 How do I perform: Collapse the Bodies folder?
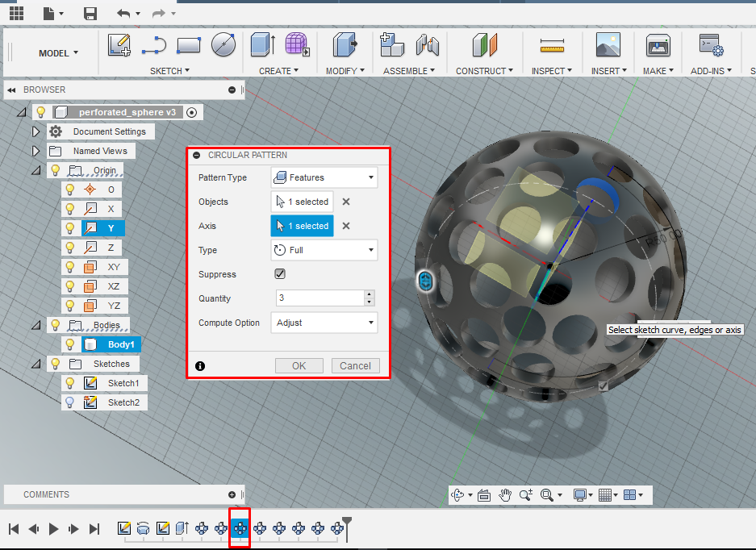[36, 325]
